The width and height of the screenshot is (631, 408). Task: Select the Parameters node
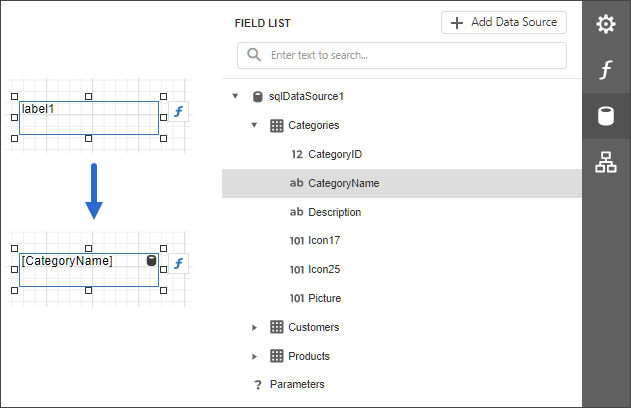point(297,385)
